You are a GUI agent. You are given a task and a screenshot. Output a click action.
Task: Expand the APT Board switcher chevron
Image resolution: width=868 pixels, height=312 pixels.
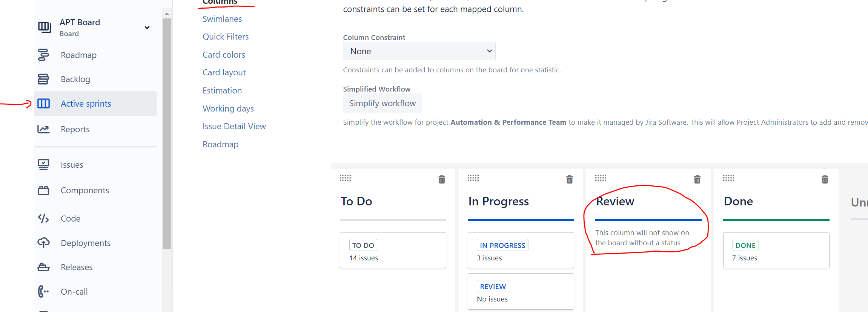click(x=147, y=28)
